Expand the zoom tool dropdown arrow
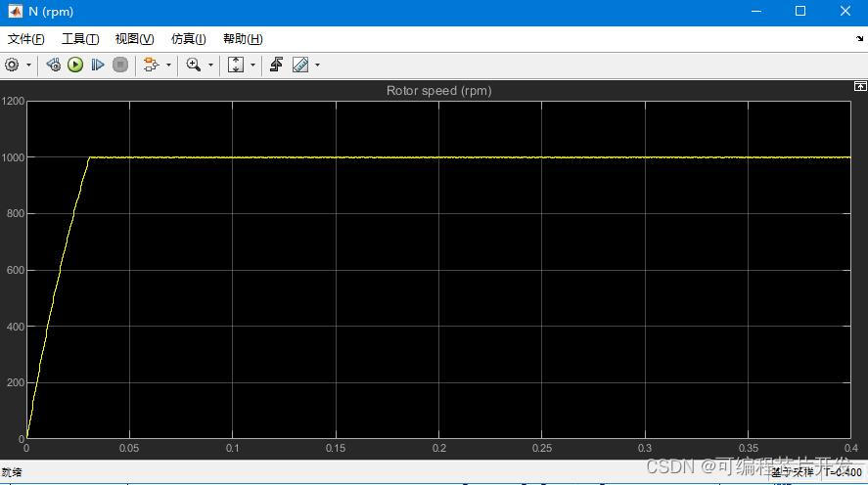This screenshot has width=868, height=485. pos(210,66)
